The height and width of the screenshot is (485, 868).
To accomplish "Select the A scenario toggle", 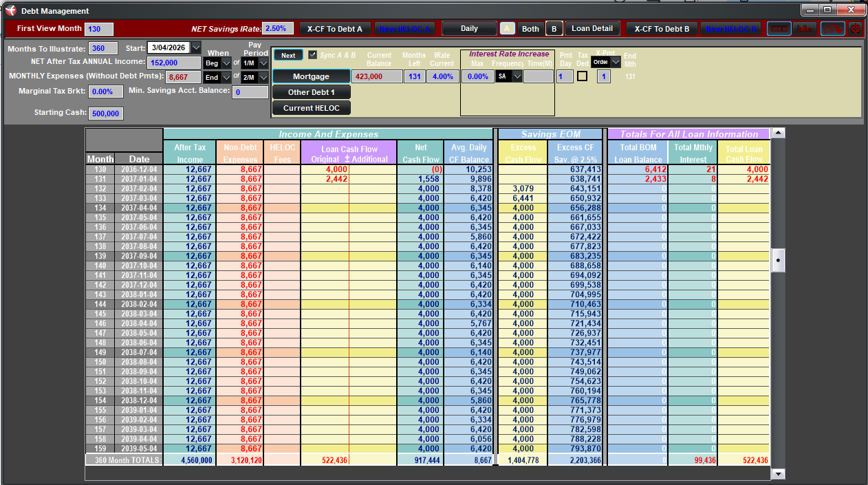I will (507, 28).
